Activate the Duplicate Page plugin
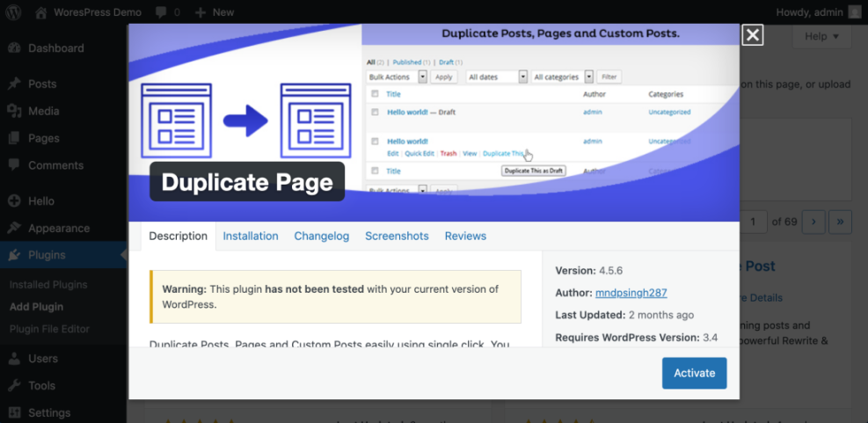The width and height of the screenshot is (868, 423). click(x=694, y=373)
